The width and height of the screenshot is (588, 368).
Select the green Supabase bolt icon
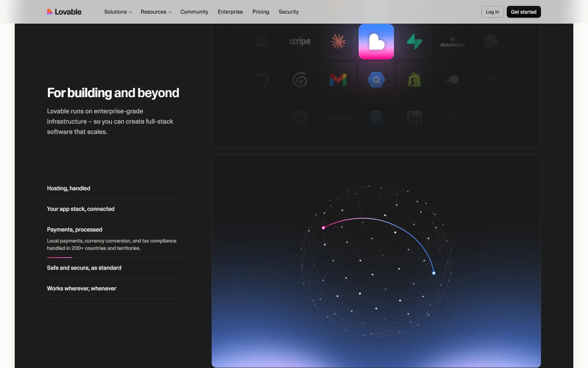click(x=415, y=42)
